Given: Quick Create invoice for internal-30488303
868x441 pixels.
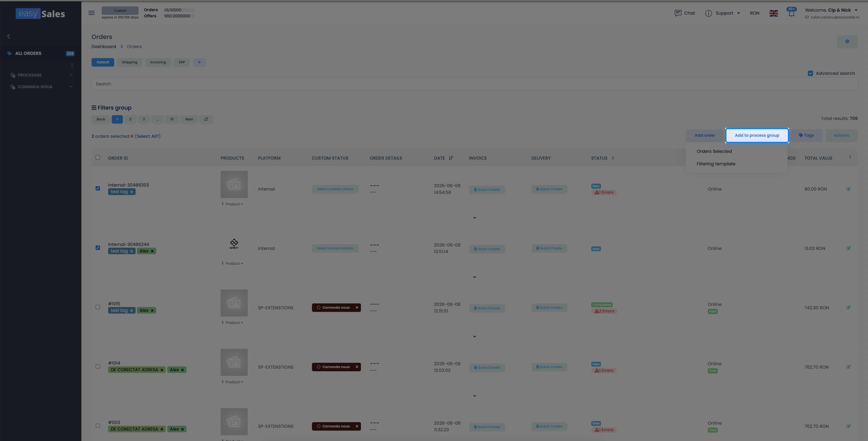Looking at the screenshot, I should (x=487, y=190).
